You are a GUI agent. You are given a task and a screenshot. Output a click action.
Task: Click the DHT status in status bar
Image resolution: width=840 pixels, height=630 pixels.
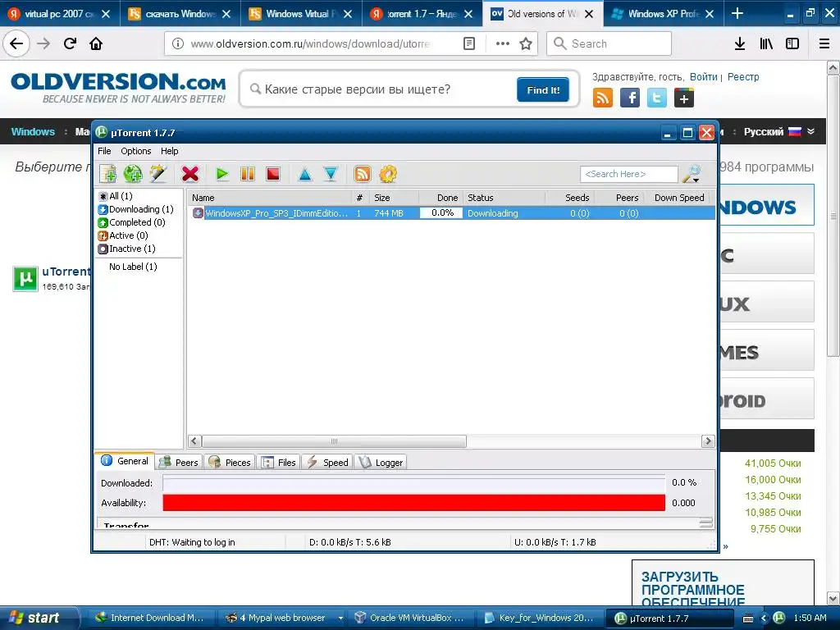click(192, 542)
